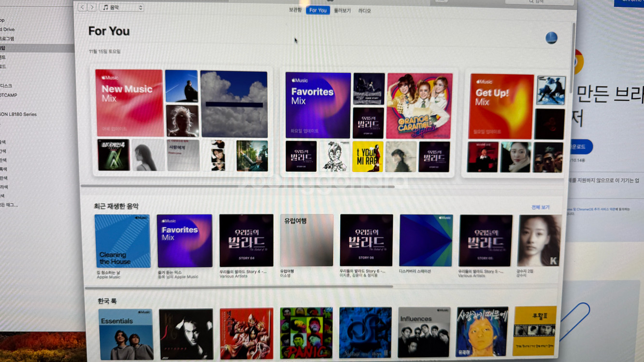Screen dimensions: 644x362
Task: Go to the 둘러보기 tab
Action: [x=342, y=11]
